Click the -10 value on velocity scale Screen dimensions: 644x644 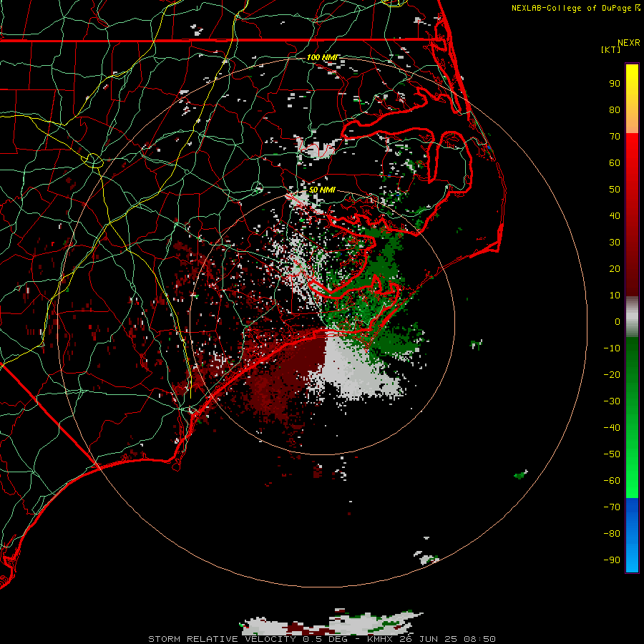(612, 348)
